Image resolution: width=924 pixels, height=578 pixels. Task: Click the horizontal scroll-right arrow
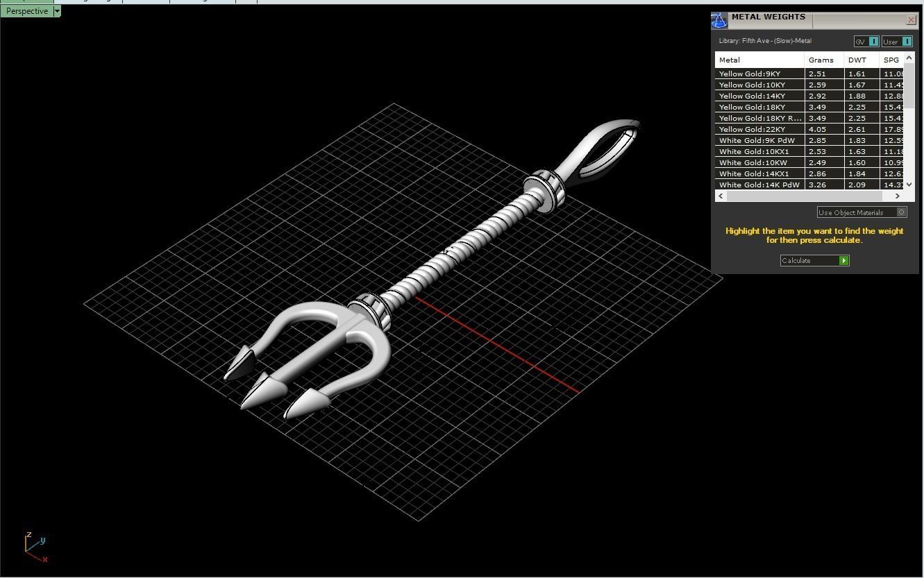point(897,196)
